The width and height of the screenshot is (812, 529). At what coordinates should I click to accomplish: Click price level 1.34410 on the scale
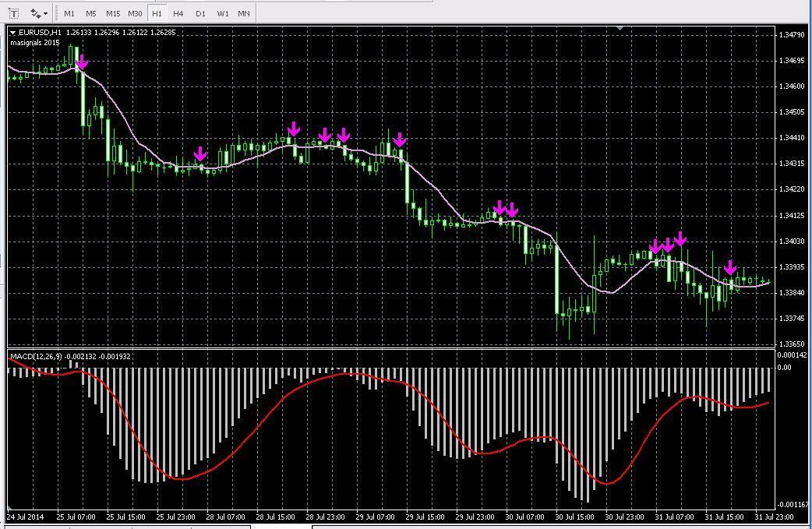792,138
